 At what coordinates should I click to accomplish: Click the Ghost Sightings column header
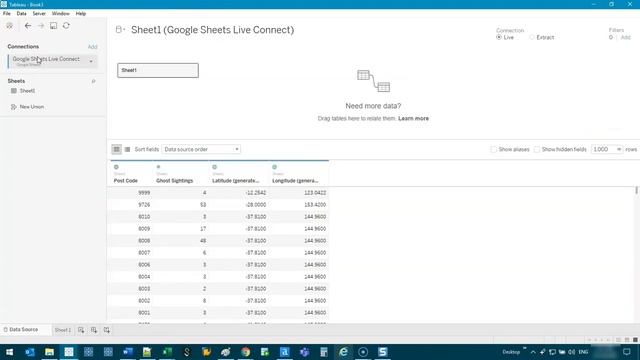[175, 180]
